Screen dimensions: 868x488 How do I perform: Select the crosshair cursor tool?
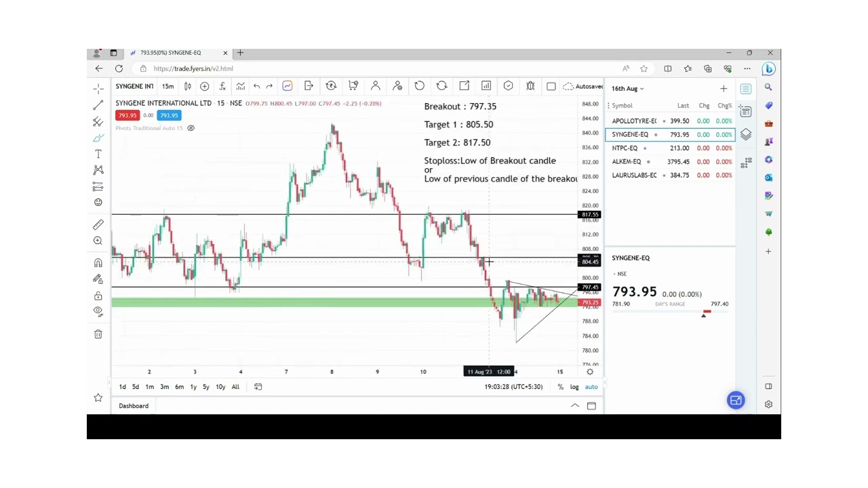tap(98, 89)
